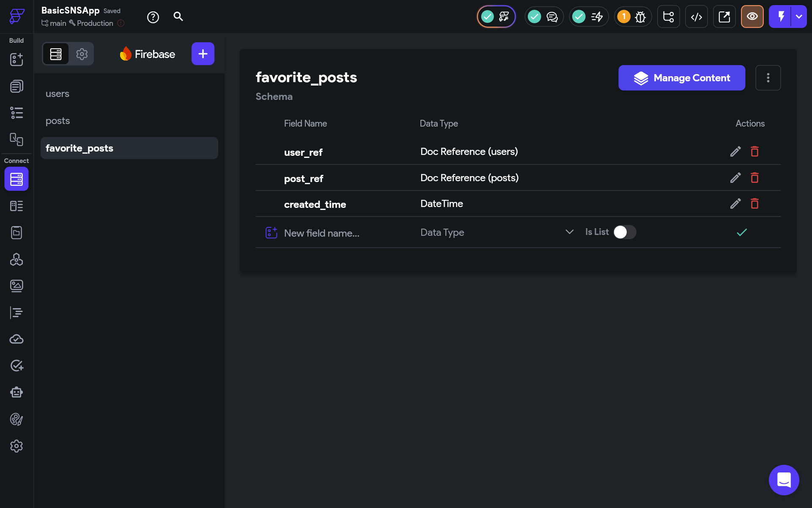
Task: Confirm the new field with the green checkmark
Action: 742,232
